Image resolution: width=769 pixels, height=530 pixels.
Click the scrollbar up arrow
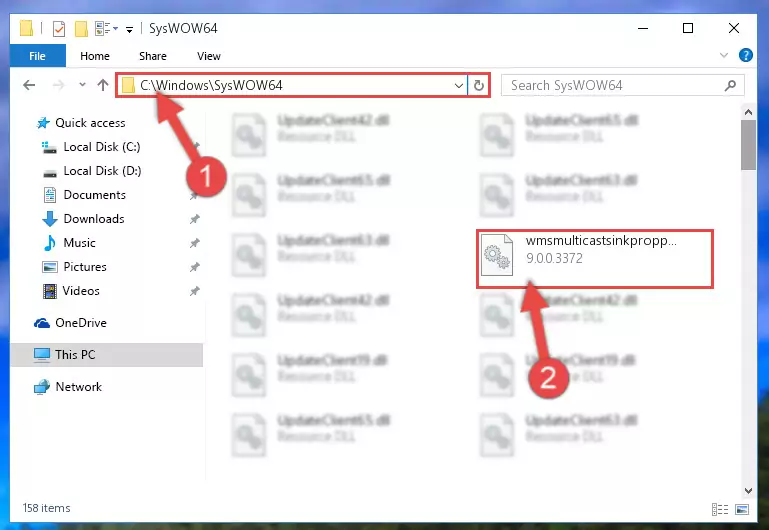tap(748, 112)
